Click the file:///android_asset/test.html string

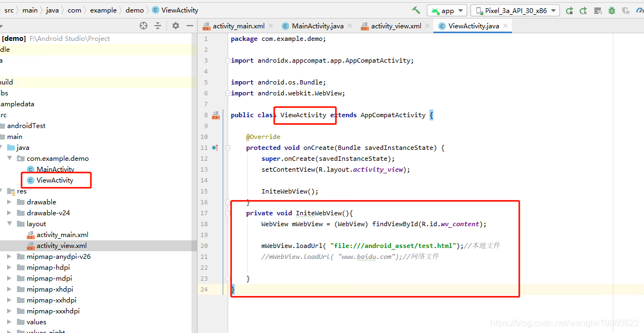(394, 246)
